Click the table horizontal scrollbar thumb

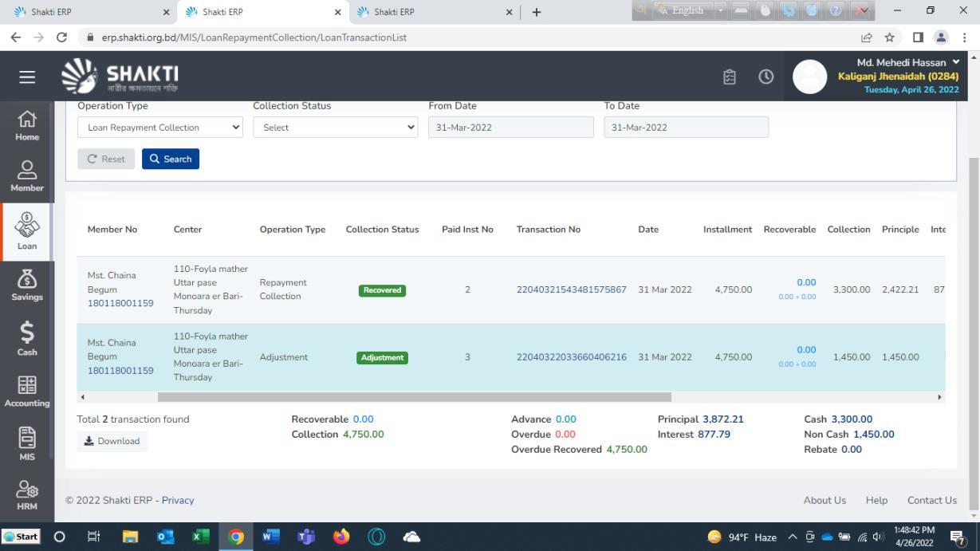(x=415, y=397)
